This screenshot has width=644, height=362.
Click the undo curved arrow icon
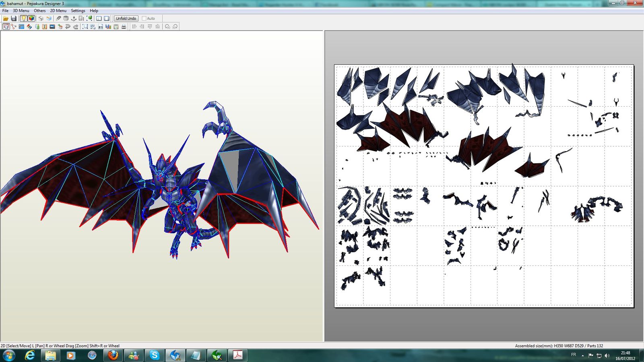click(68, 27)
